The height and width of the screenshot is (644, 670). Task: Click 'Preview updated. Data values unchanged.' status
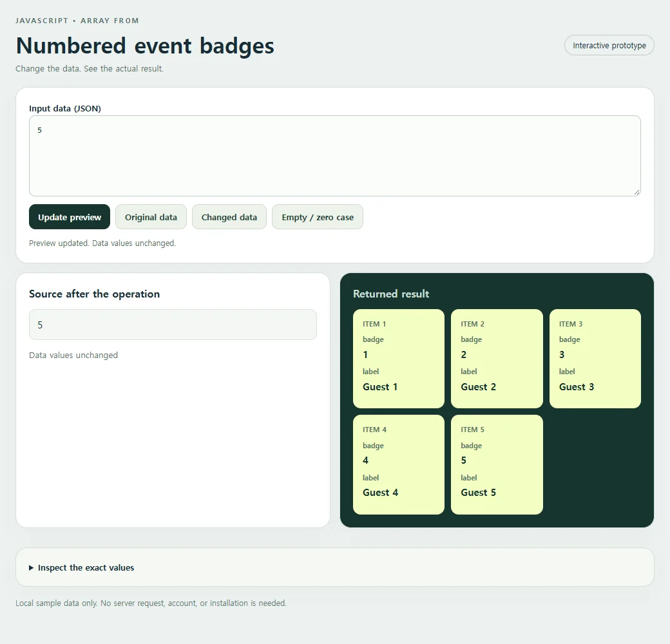coord(102,243)
